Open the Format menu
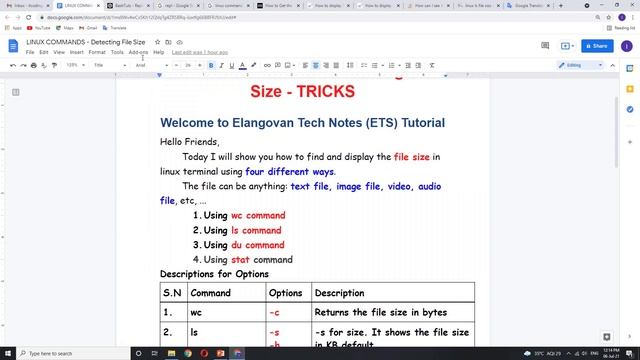Screen dimensions: 640x360 click(x=97, y=52)
